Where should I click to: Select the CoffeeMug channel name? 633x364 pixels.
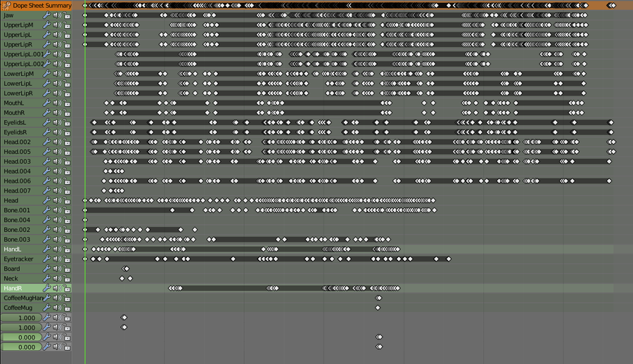(18, 308)
